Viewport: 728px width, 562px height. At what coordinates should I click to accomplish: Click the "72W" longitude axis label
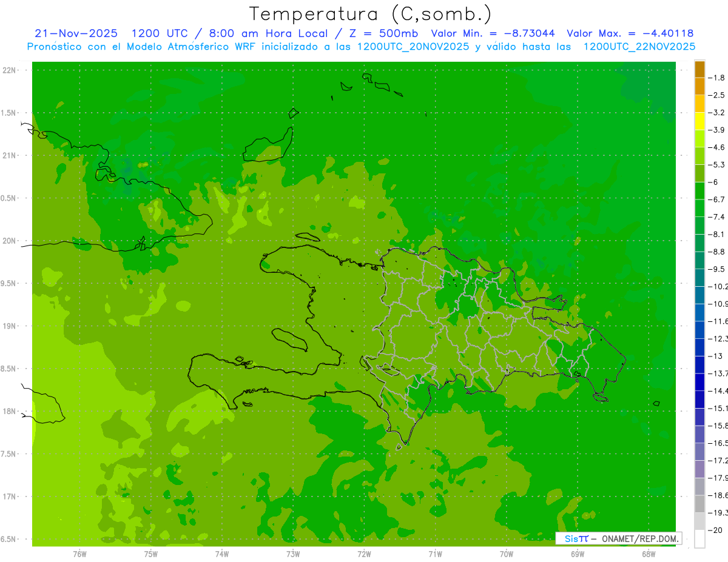pyautogui.click(x=364, y=554)
